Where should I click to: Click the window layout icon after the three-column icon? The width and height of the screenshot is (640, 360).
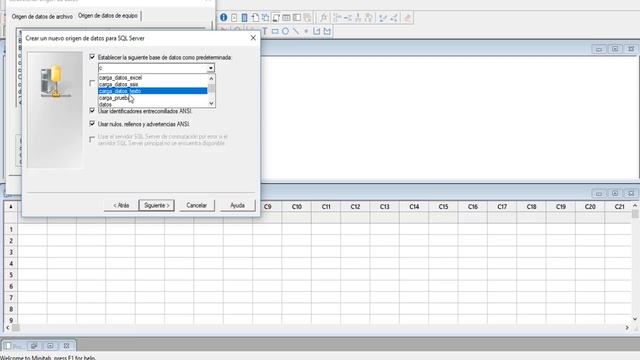tap(297, 18)
